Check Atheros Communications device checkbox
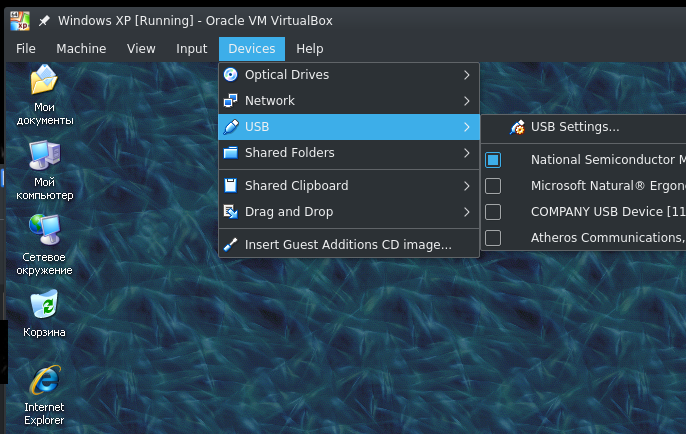Image resolution: width=686 pixels, height=434 pixels. coord(493,238)
